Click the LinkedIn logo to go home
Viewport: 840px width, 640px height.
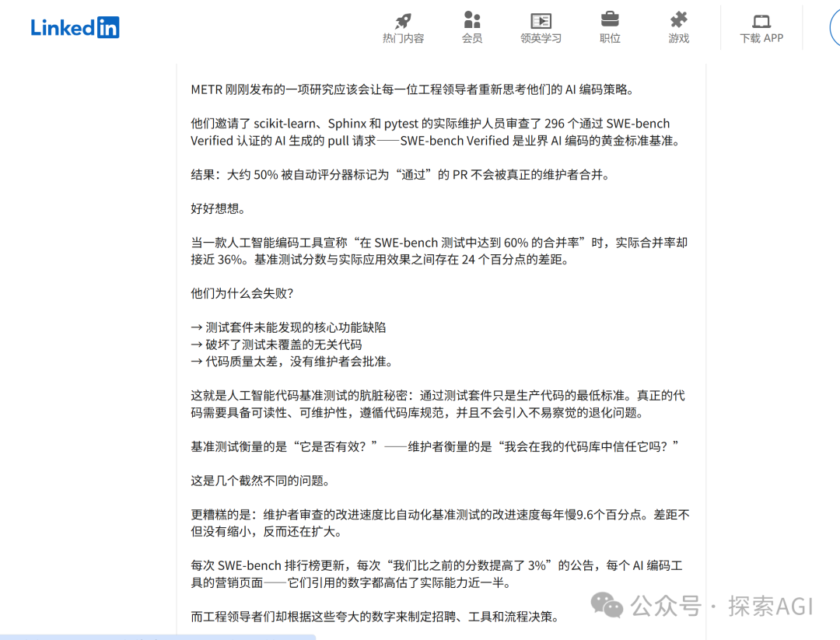point(75,27)
